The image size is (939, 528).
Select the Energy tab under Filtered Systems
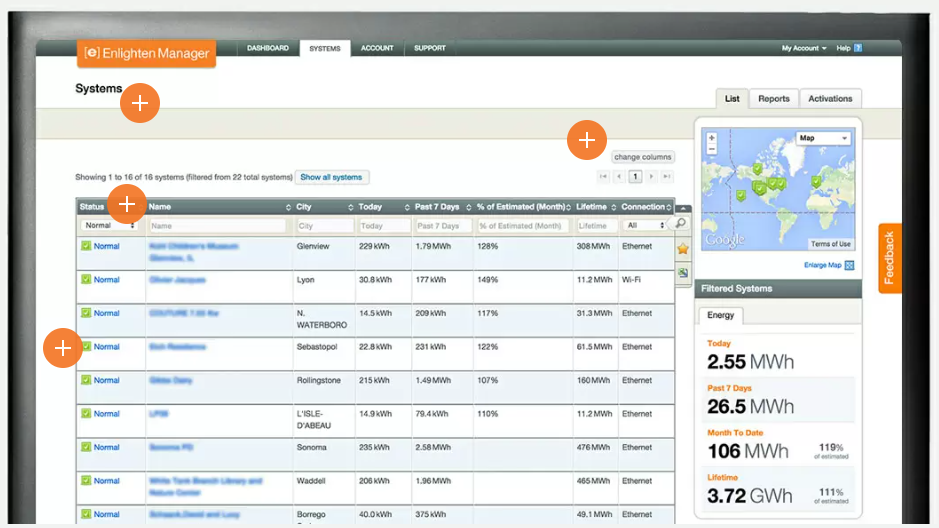(x=720, y=315)
